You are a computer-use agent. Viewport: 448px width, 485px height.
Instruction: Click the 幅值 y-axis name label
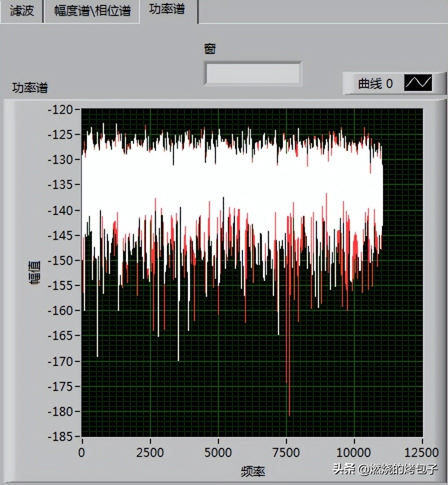point(35,272)
